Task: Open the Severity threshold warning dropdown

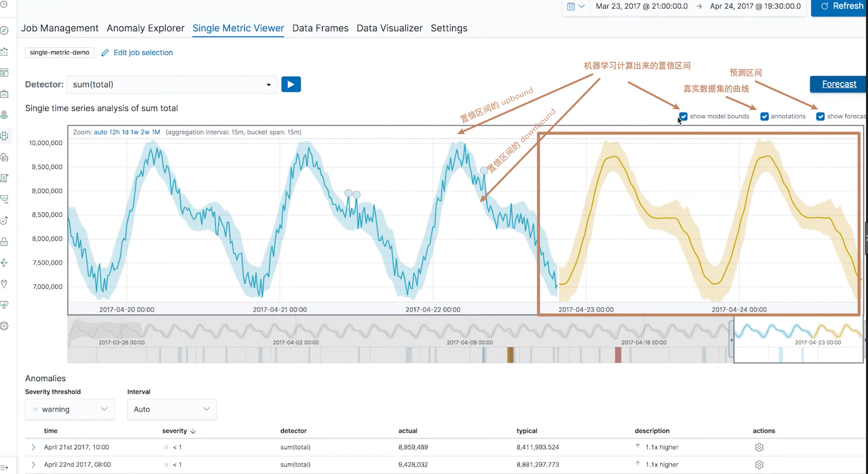Action: pyautogui.click(x=70, y=409)
